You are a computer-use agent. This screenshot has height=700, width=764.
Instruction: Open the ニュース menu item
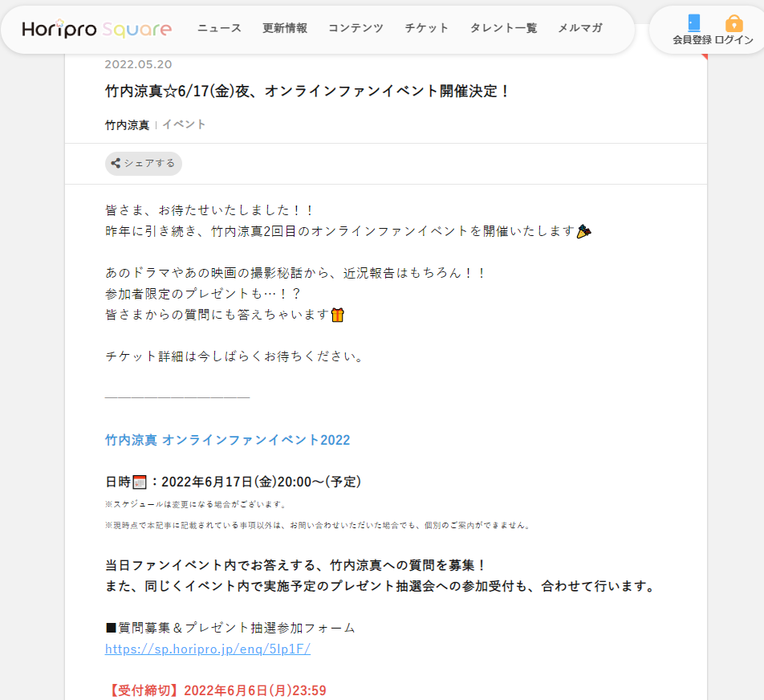pyautogui.click(x=219, y=28)
